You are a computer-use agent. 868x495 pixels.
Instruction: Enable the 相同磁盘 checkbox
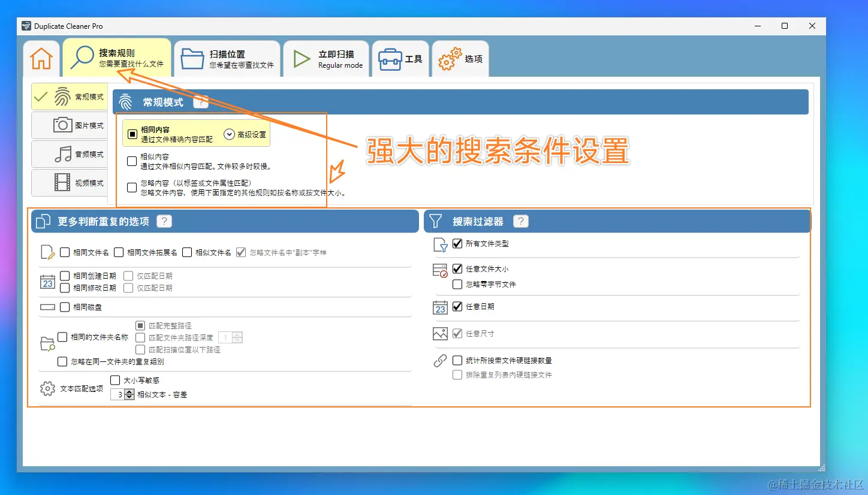pyautogui.click(x=65, y=307)
